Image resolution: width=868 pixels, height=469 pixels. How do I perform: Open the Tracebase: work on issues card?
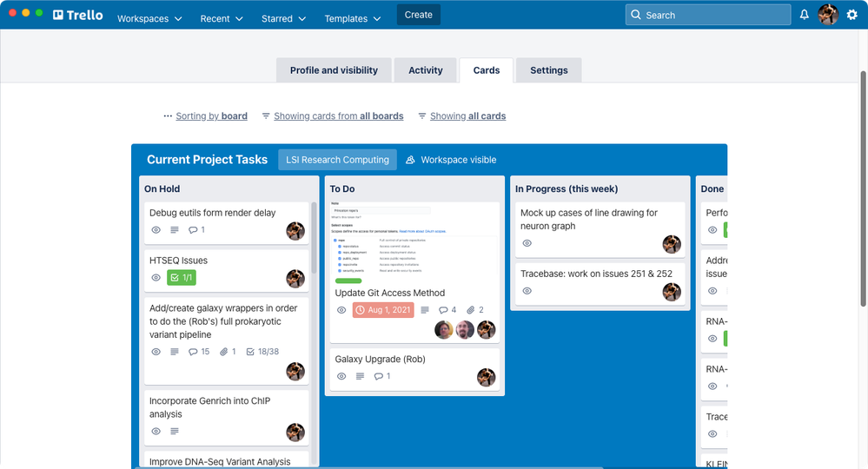coord(596,274)
